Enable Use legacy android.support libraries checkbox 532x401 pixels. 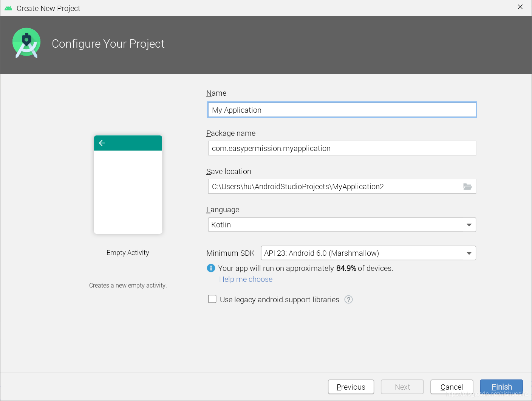[212, 299]
